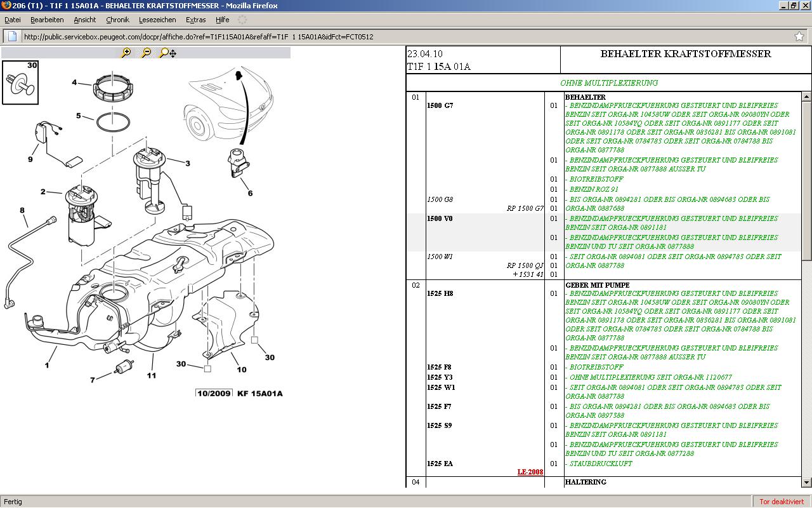Click the clip part 30 thumbnail
812x508 pixels.
pyautogui.click(x=20, y=83)
